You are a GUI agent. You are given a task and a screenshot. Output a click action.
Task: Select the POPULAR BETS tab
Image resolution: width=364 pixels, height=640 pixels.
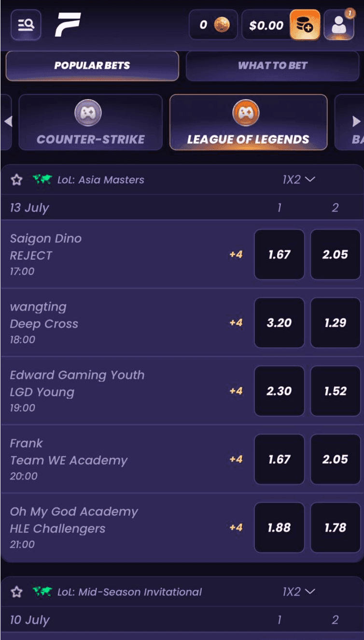[x=92, y=66]
